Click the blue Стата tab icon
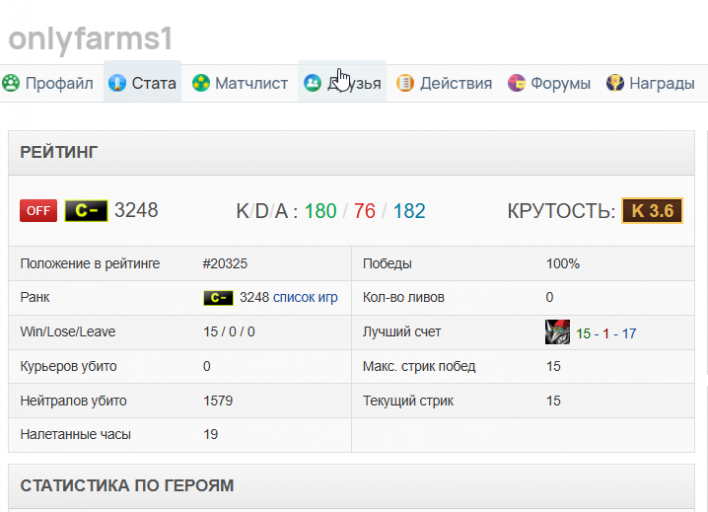Image resolution: width=708 pixels, height=512 pixels. pyautogui.click(x=117, y=83)
